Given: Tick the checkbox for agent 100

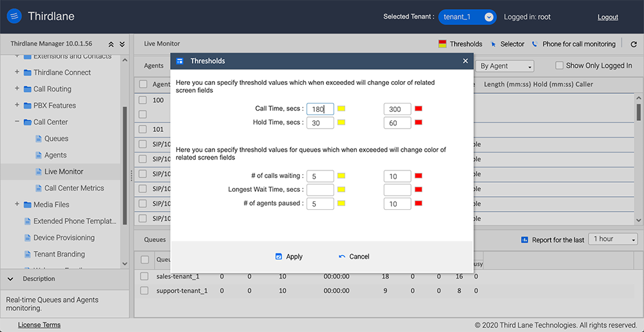Looking at the screenshot, I should 142,100.
